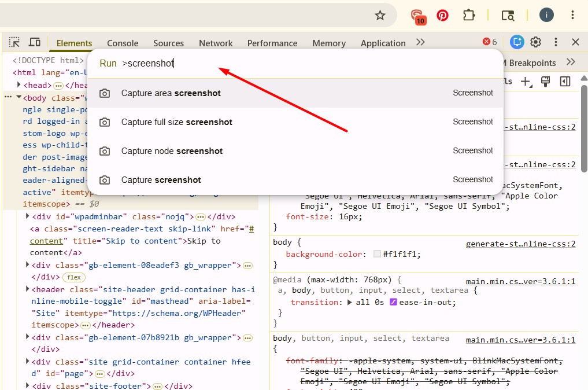The image size is (588, 390).
Task: Open main.min.cs…ver=3.6.1:1 link for body, button rule
Action: [x=520, y=340]
